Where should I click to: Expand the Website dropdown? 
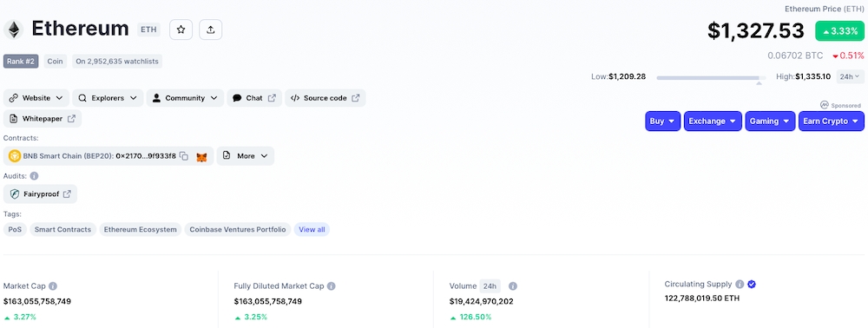pos(36,98)
